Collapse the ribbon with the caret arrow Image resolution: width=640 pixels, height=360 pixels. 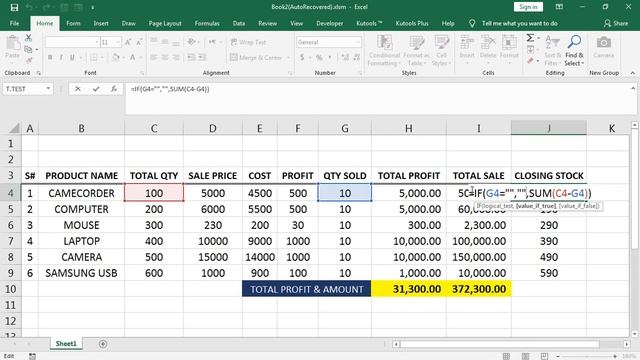tap(633, 73)
